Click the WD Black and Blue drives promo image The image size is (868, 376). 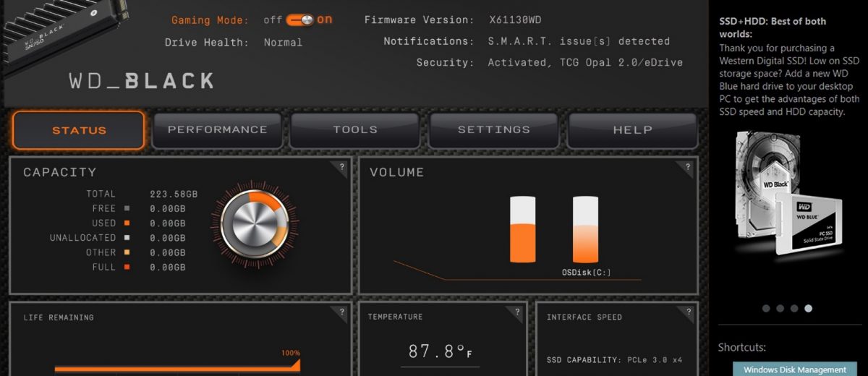click(790, 194)
